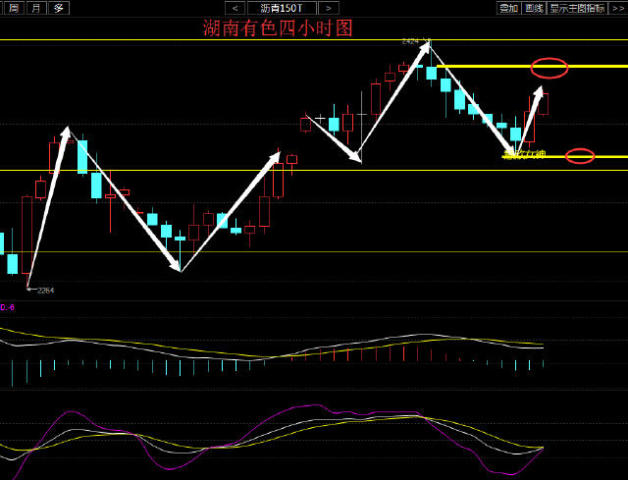Expand more toolbar options with >> button
628x480 pixels.
click(x=618, y=8)
